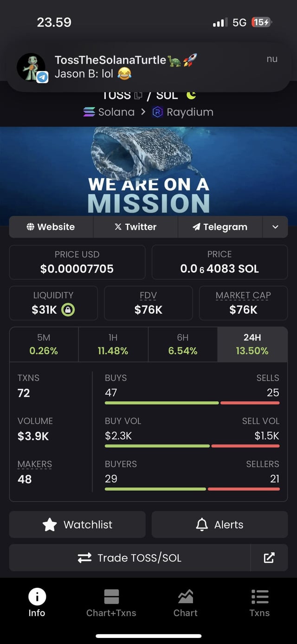This screenshot has height=644, width=297.
Task: Open the Txns tab
Action: [259, 603]
